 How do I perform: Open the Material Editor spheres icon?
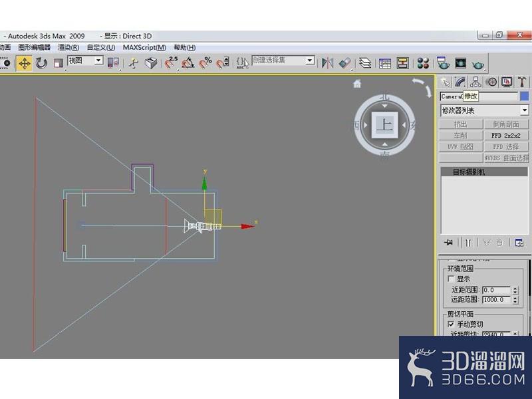423,63
